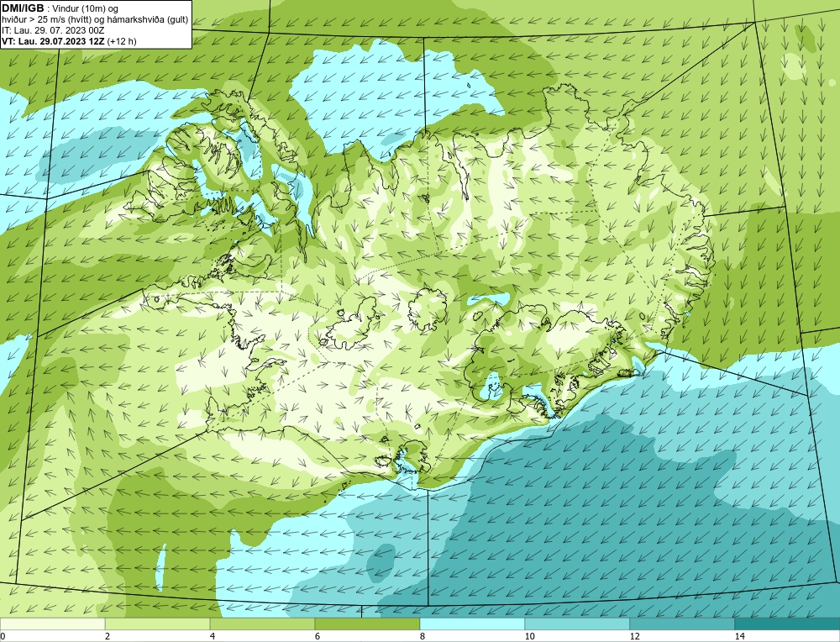Click the 4–6 m/s green legend swatch
This screenshot has width=840, height=642.
262,624
